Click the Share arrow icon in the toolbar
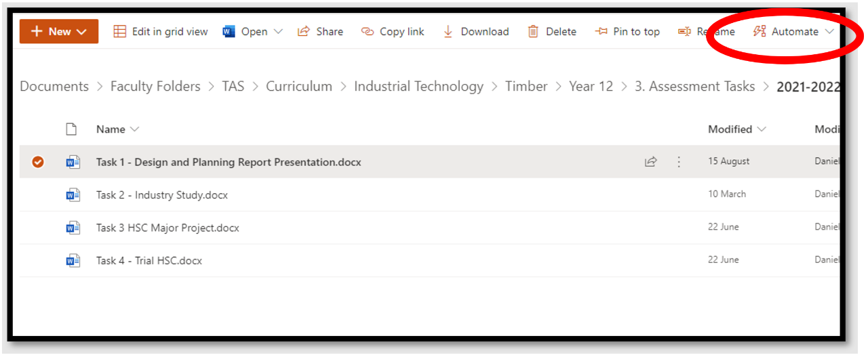Screen dimensions: 868x355 click(x=304, y=31)
